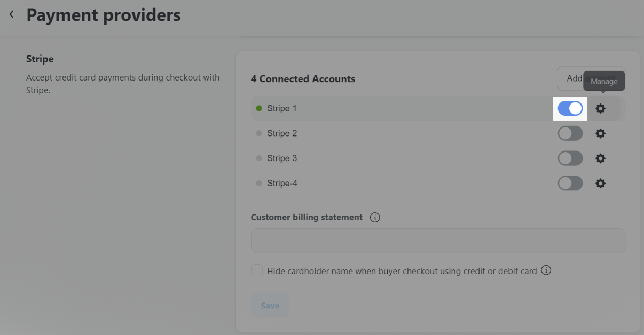This screenshot has width=644, height=335.
Task: Open settings gear for Stripe 2
Action: pyautogui.click(x=601, y=133)
